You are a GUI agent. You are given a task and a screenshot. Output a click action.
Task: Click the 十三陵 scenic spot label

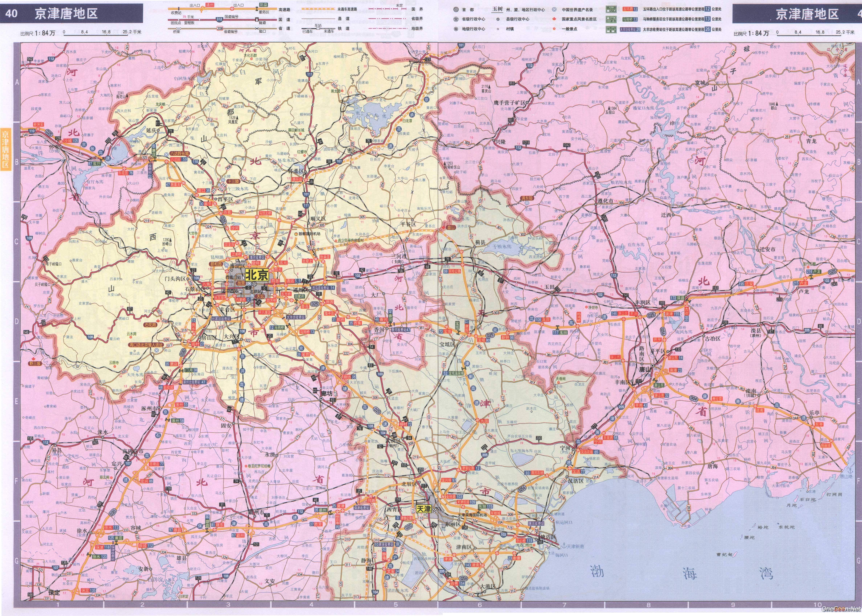click(x=233, y=181)
